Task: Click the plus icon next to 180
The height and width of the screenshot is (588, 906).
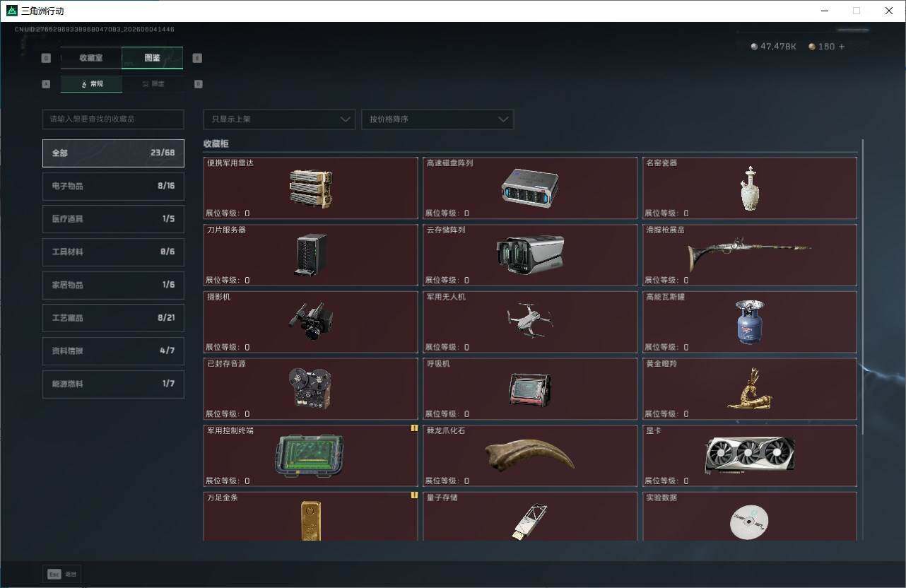Action: [842, 47]
